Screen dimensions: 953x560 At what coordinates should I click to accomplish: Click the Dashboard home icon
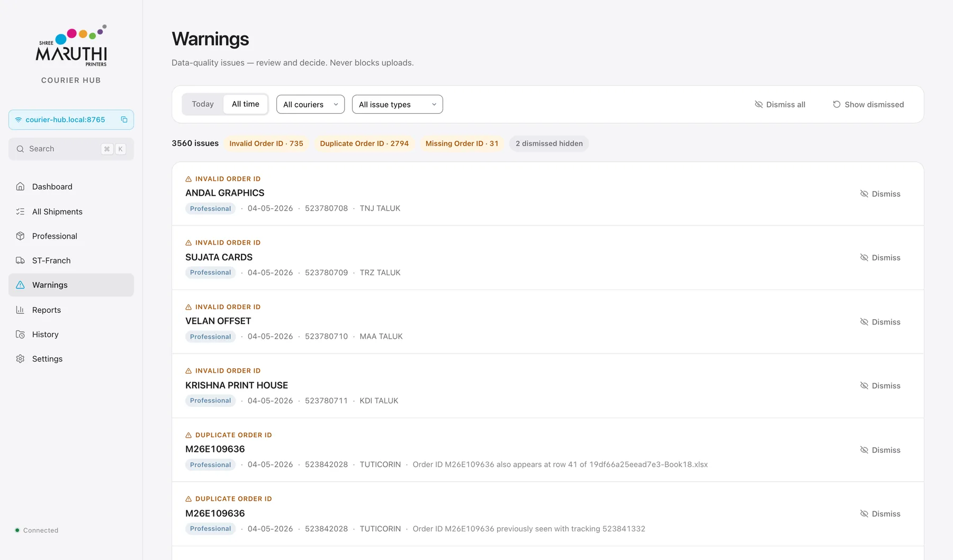click(x=20, y=186)
